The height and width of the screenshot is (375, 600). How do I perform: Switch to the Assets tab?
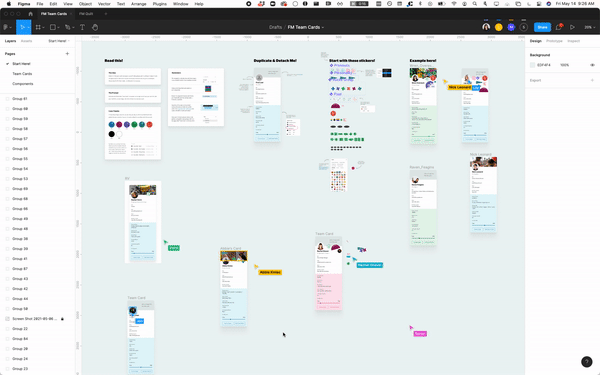pos(26,41)
